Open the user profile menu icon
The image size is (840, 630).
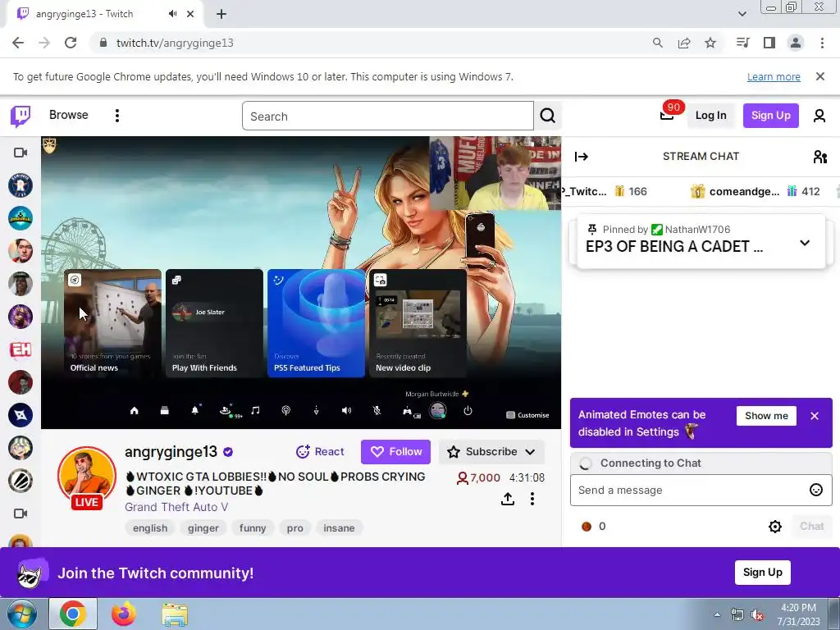tap(819, 116)
